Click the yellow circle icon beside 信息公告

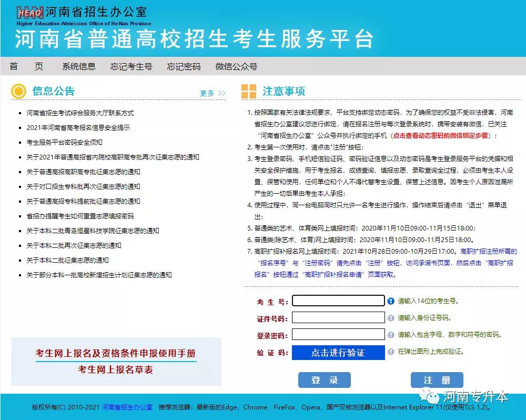(x=19, y=92)
